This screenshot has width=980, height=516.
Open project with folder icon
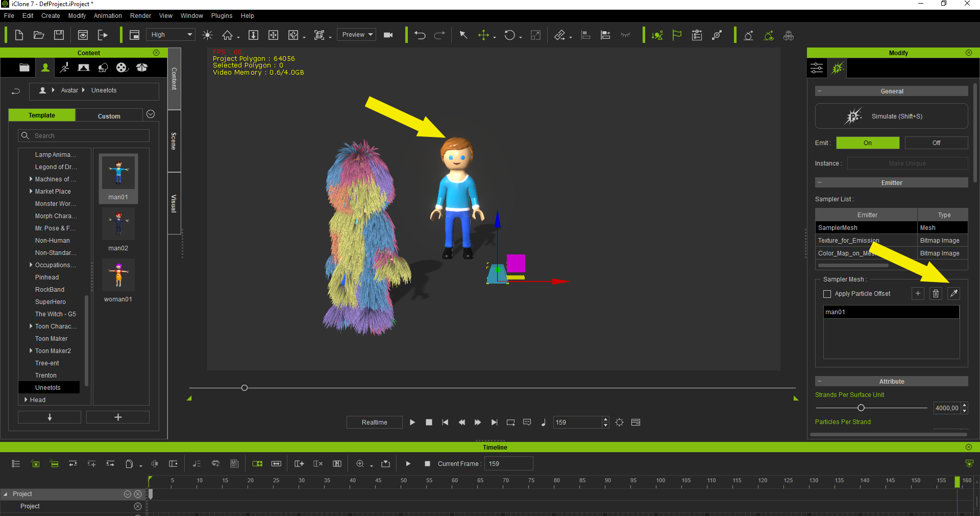point(39,35)
